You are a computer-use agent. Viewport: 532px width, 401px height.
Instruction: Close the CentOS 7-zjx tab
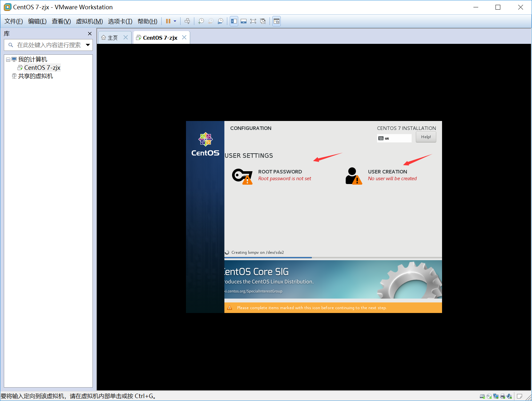point(184,37)
